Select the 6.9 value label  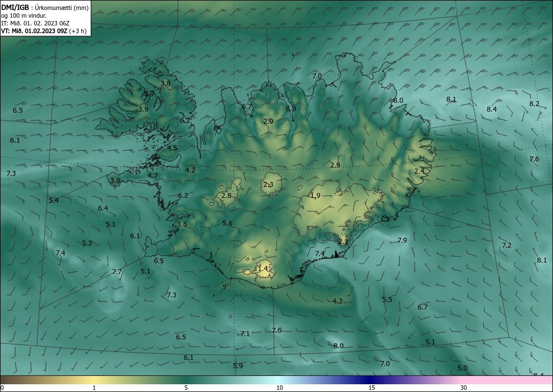pyautogui.click(x=291, y=109)
